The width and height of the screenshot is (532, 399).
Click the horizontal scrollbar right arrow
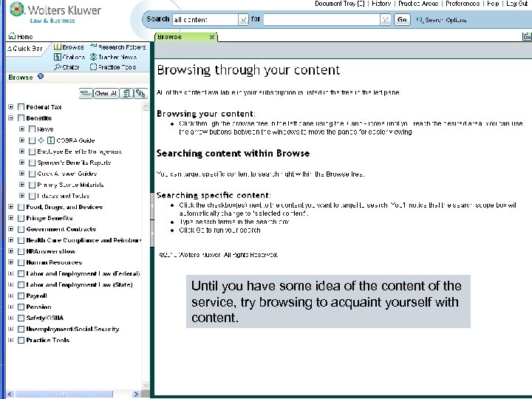point(136,394)
